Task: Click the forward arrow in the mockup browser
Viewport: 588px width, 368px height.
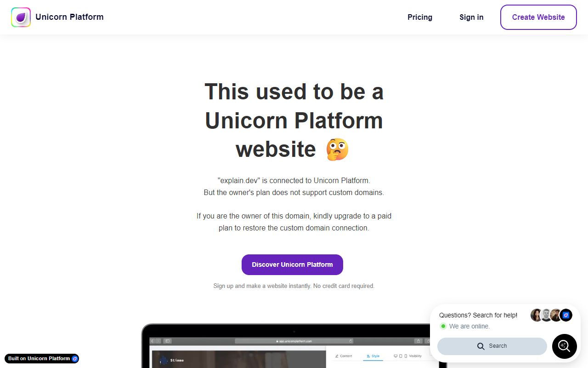Action: 158,340
